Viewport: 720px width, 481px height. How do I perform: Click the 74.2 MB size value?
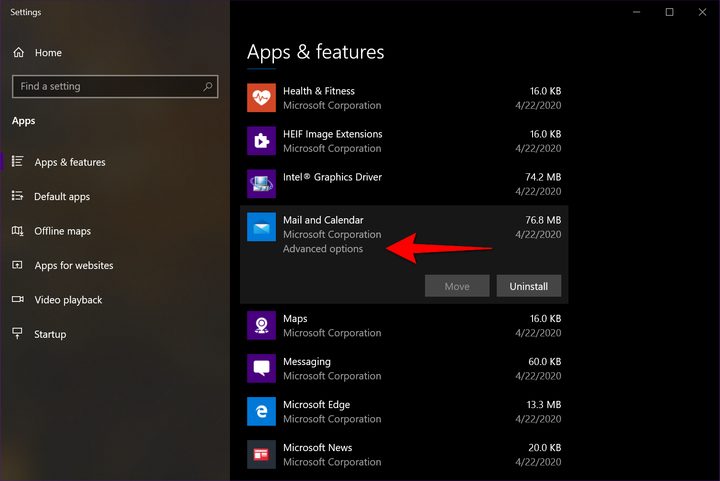543,177
